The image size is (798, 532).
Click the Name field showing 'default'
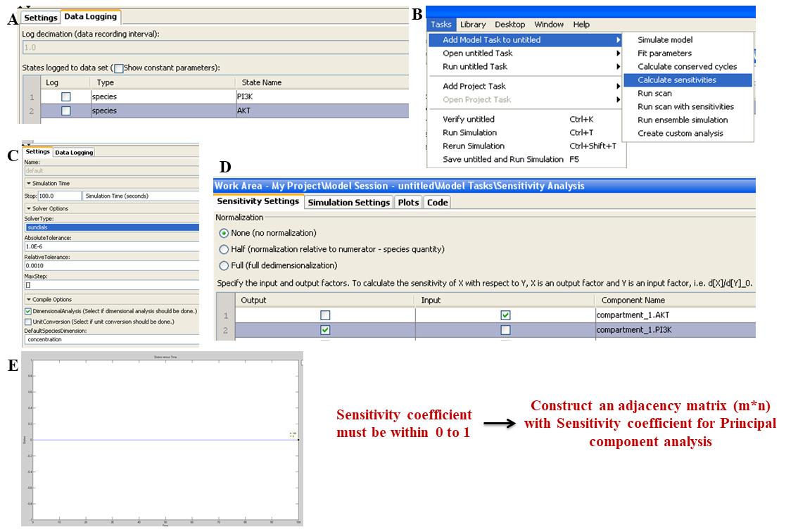(111, 170)
